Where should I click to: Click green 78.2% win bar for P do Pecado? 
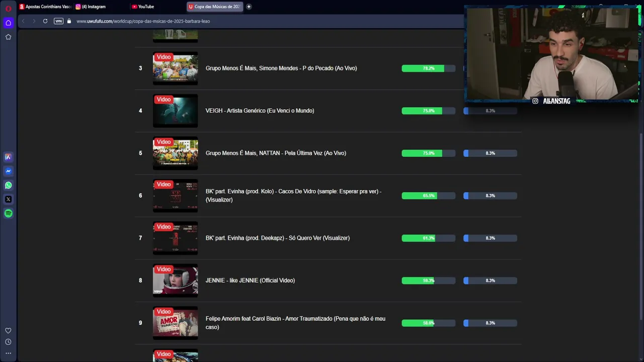[x=428, y=68]
